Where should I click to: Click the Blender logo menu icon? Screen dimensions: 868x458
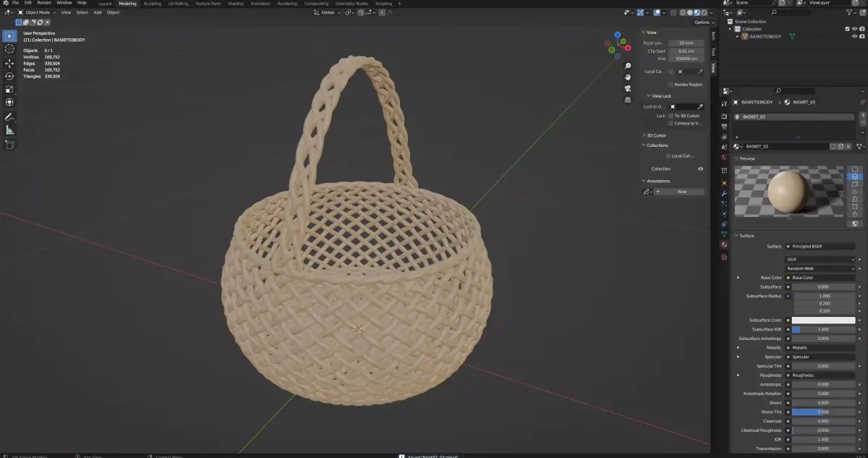pyautogui.click(x=5, y=3)
